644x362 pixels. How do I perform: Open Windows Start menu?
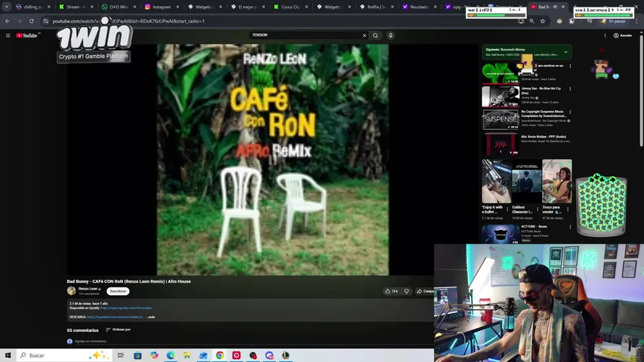coord(8,355)
